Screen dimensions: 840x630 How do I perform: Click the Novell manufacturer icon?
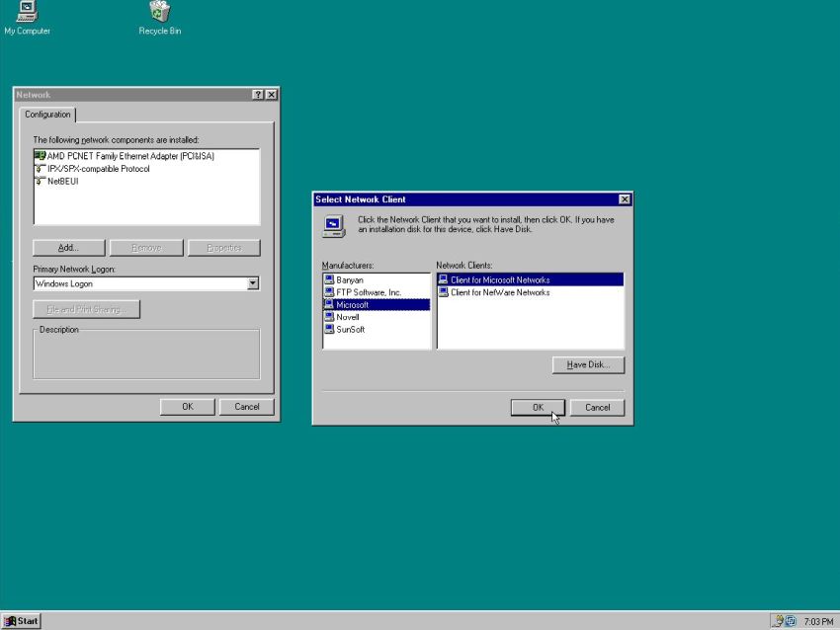(x=329, y=317)
